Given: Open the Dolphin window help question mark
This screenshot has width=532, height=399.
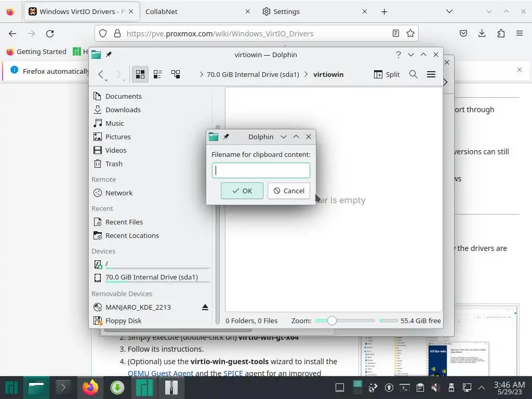Looking at the screenshot, I should click(398, 55).
